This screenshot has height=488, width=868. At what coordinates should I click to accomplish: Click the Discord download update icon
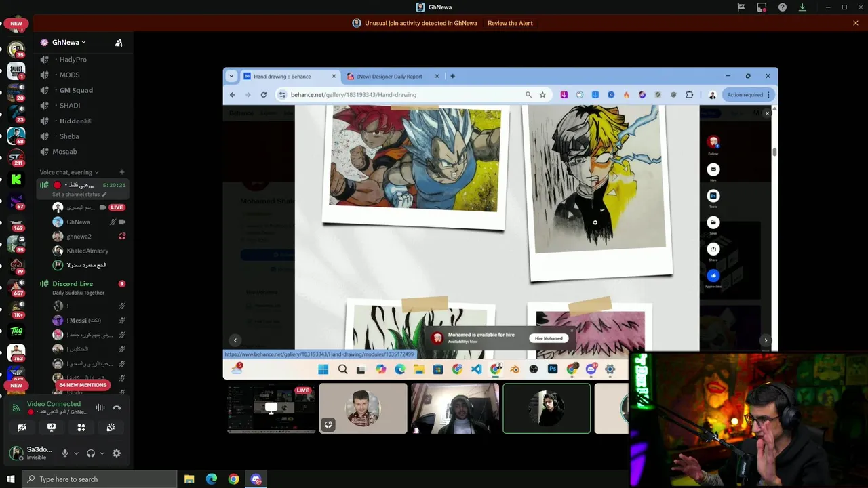pyautogui.click(x=802, y=7)
